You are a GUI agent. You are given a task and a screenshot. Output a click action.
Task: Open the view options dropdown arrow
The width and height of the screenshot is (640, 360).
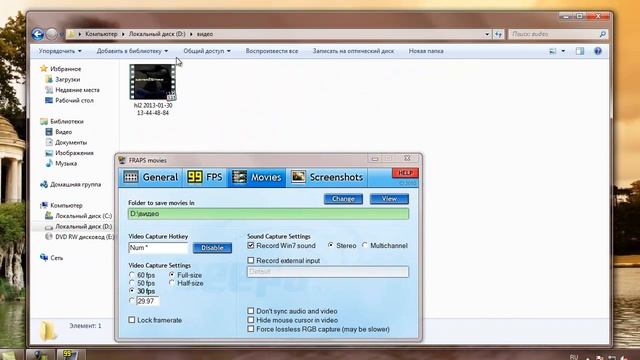coord(563,51)
